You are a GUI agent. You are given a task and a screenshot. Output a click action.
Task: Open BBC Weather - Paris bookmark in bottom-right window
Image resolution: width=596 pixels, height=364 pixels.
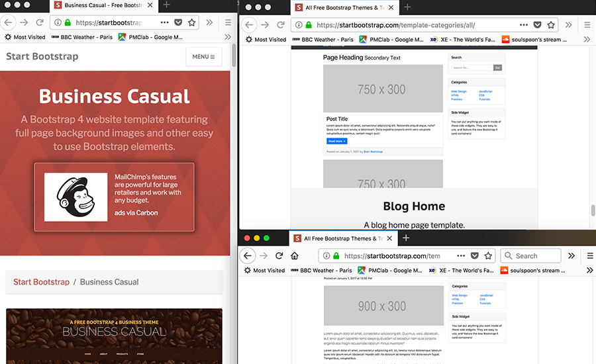point(322,270)
